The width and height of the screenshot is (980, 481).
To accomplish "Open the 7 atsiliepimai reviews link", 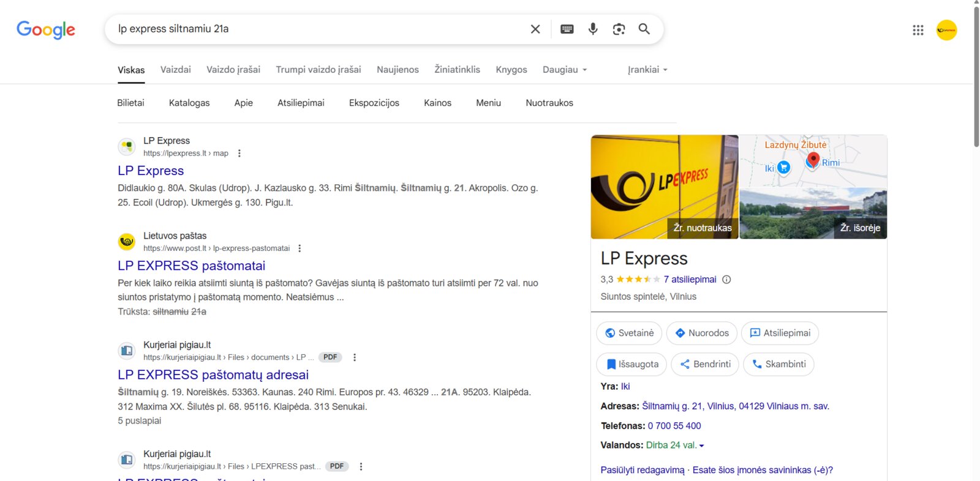I will coord(690,280).
